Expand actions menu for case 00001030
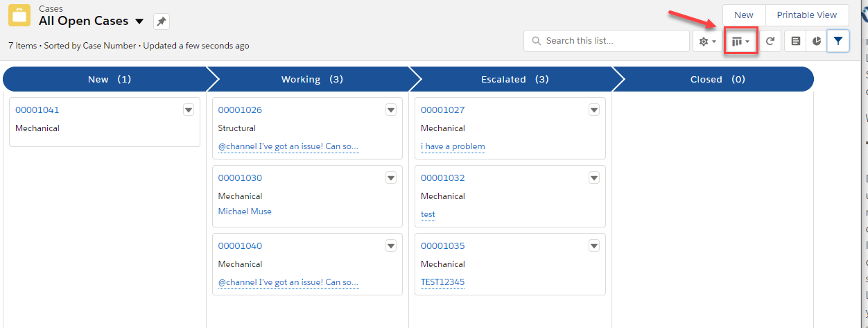The image size is (868, 328). click(391, 178)
